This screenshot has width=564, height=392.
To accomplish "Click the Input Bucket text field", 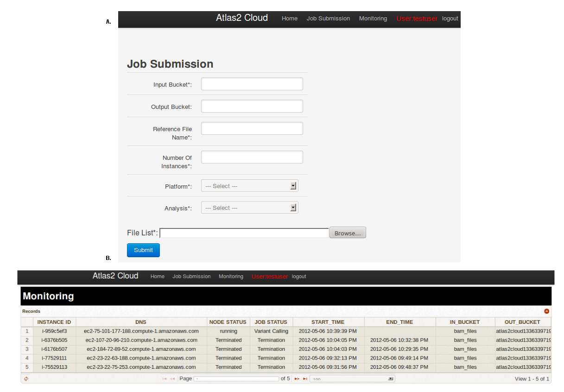I will coord(252,84).
